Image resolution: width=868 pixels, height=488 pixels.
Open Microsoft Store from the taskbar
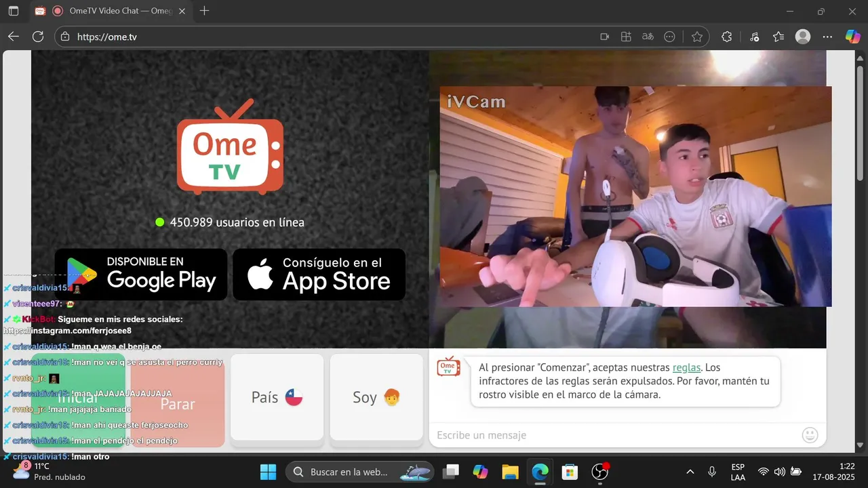570,472
